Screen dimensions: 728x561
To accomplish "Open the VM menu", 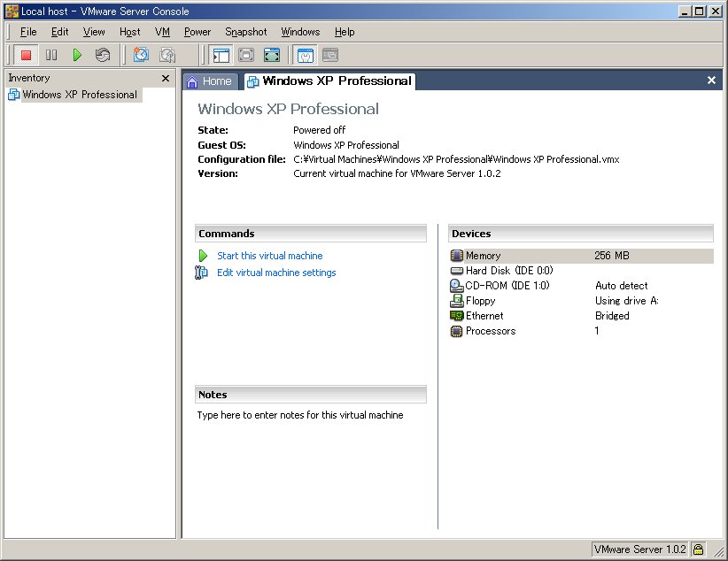I will (x=162, y=32).
